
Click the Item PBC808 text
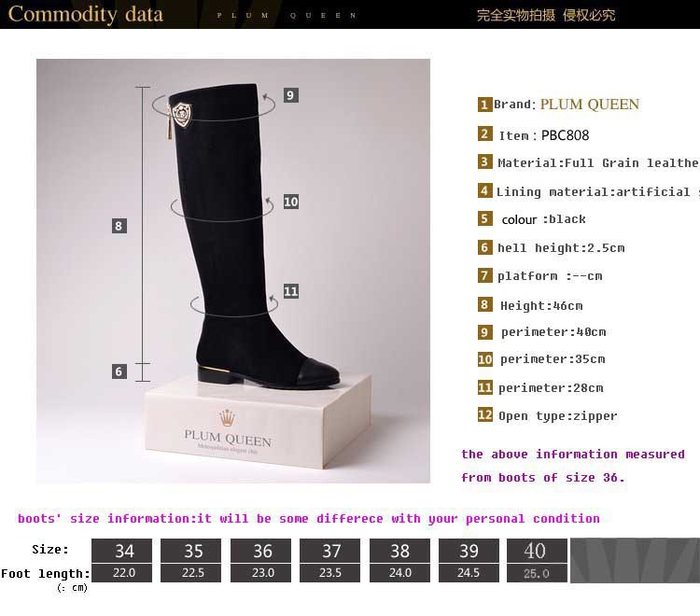544,135
